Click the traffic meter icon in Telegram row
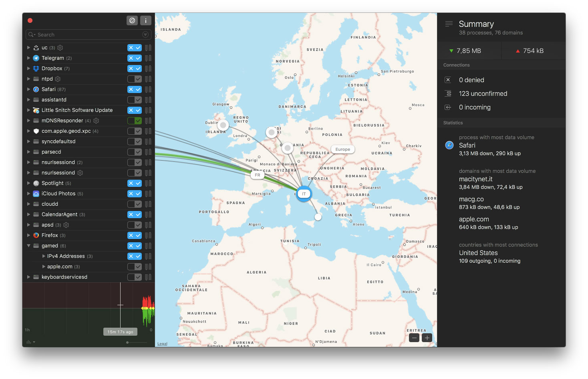 point(148,58)
